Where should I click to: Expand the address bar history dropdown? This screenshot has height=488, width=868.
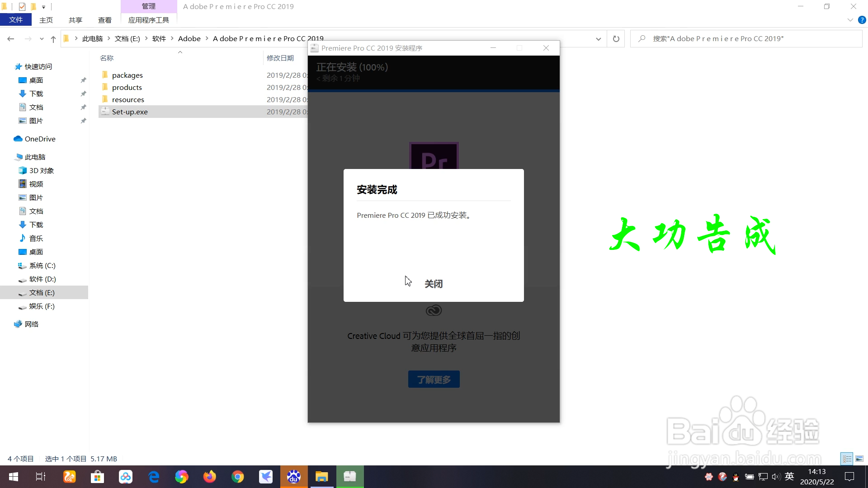click(x=598, y=39)
